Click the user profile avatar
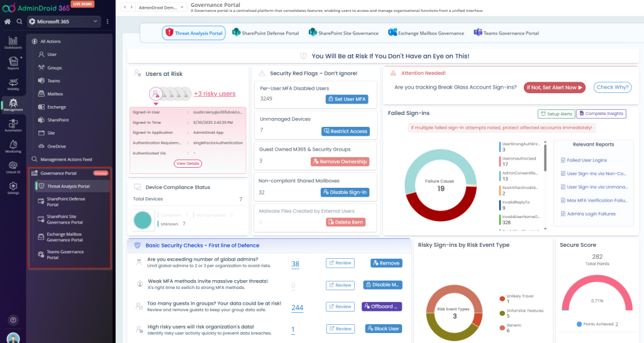 (x=13, y=338)
